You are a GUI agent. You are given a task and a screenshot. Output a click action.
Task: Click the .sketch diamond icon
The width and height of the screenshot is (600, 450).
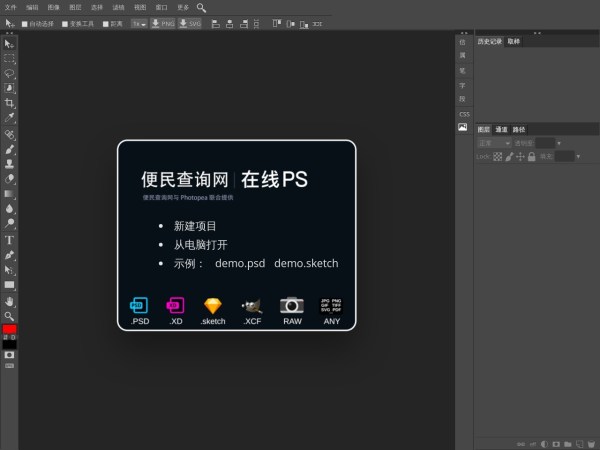(x=212, y=306)
